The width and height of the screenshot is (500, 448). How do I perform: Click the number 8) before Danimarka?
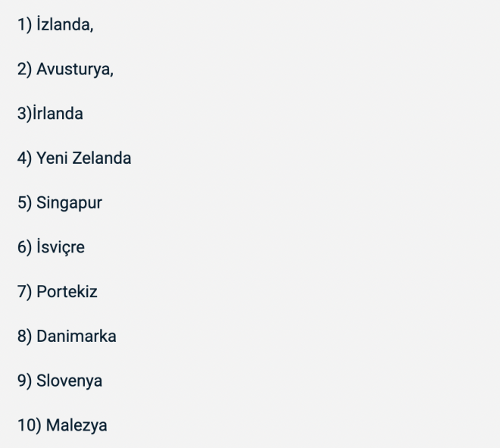pyautogui.click(x=25, y=337)
